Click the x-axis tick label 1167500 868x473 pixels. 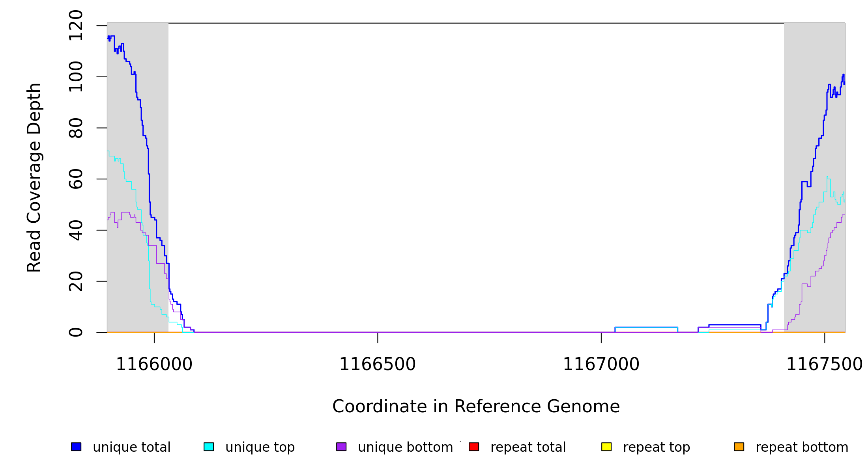824,364
